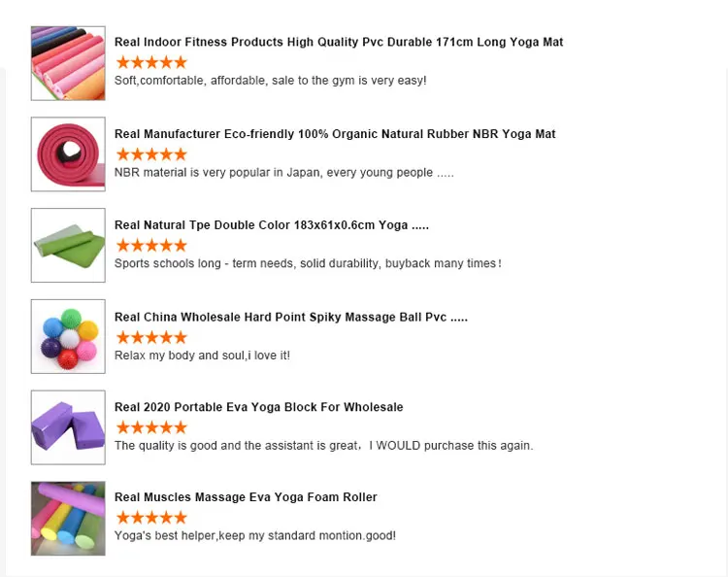Screen dimensions: 728x577
Task: Click the red NBR yoga mat thumbnail
Action: click(68, 154)
